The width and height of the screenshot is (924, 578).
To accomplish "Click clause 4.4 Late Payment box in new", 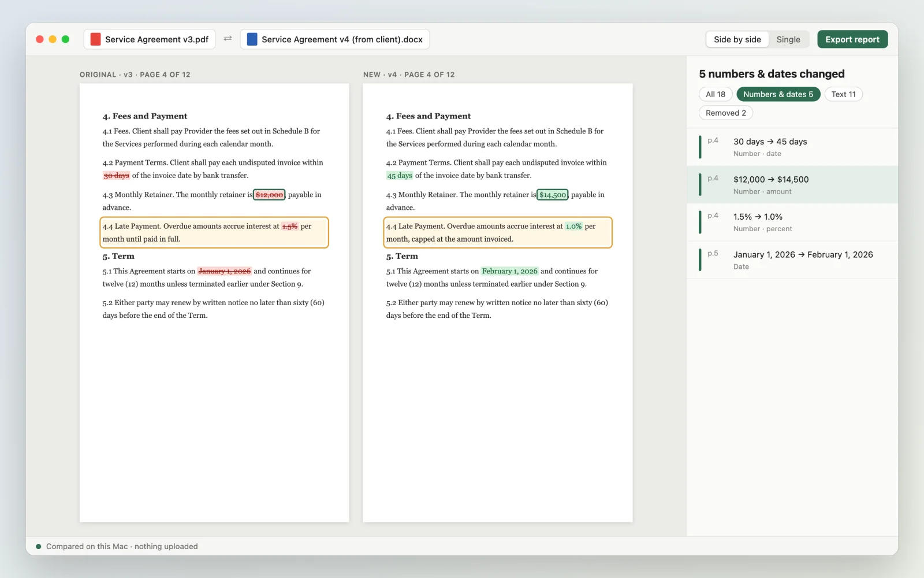I will point(498,232).
